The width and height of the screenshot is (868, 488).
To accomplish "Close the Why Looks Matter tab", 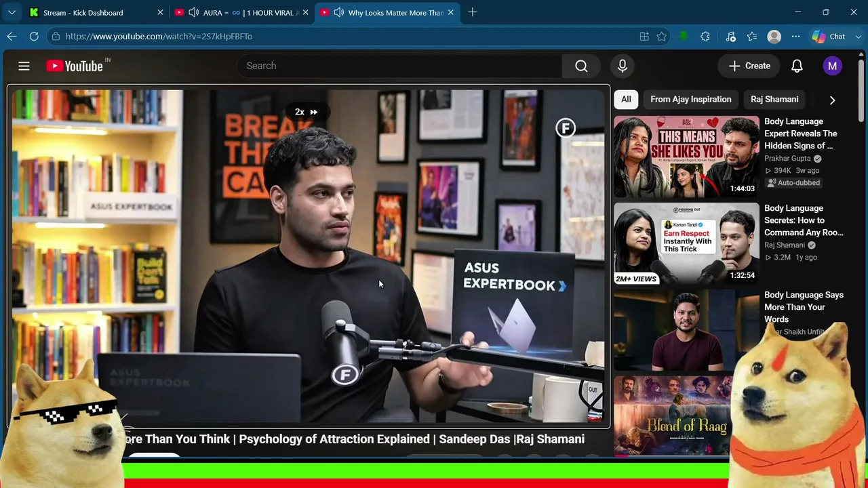I will point(450,12).
